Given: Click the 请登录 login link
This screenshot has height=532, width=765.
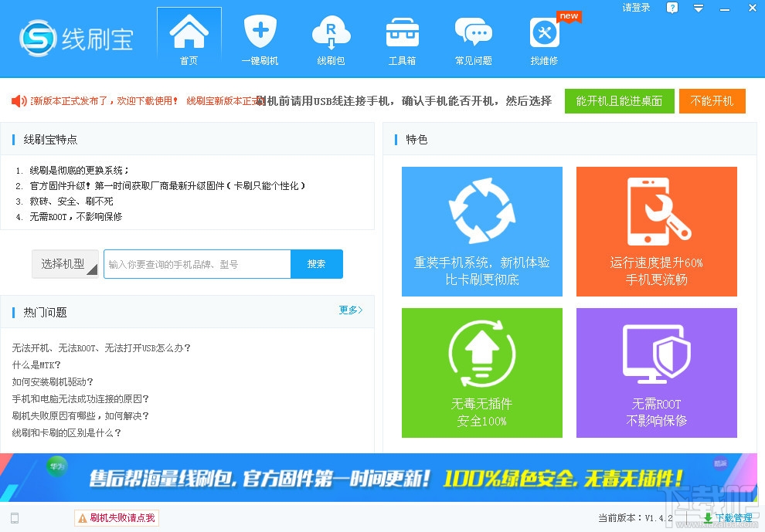Looking at the screenshot, I should (x=636, y=7).
